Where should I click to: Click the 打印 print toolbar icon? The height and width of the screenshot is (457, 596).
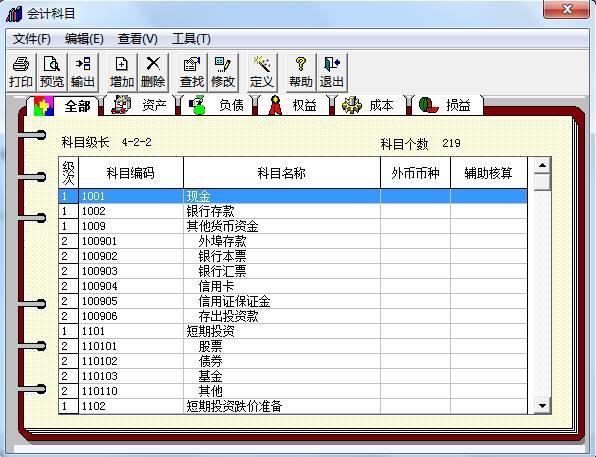21,72
